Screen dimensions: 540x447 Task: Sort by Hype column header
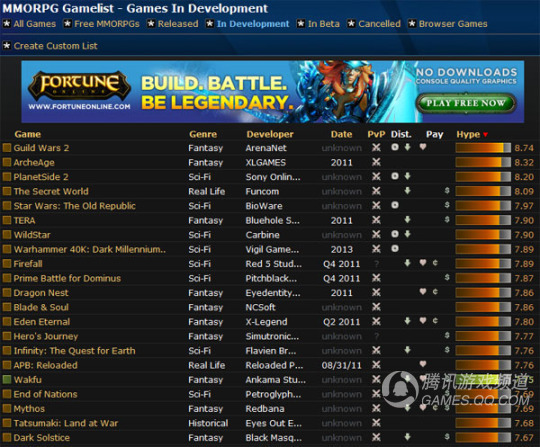click(468, 134)
